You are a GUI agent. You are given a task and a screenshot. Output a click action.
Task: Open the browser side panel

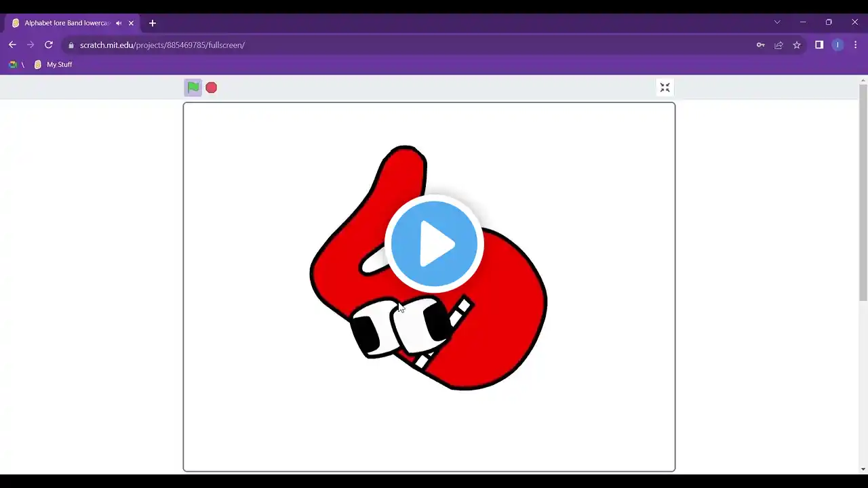tap(819, 45)
